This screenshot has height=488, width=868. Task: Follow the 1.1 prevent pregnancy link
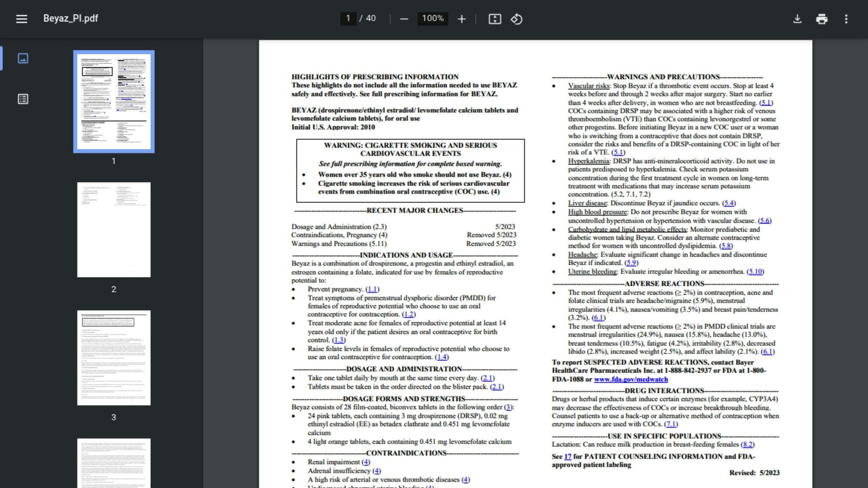point(372,289)
